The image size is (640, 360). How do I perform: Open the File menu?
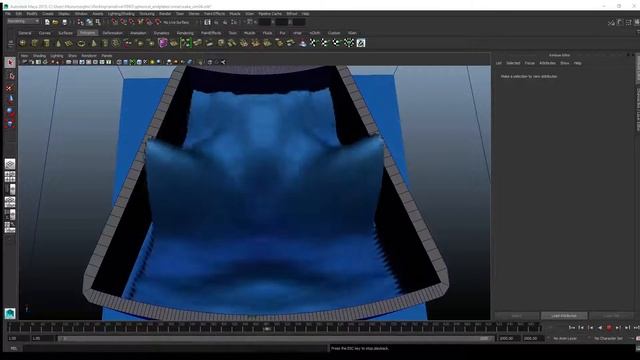(x=8, y=13)
